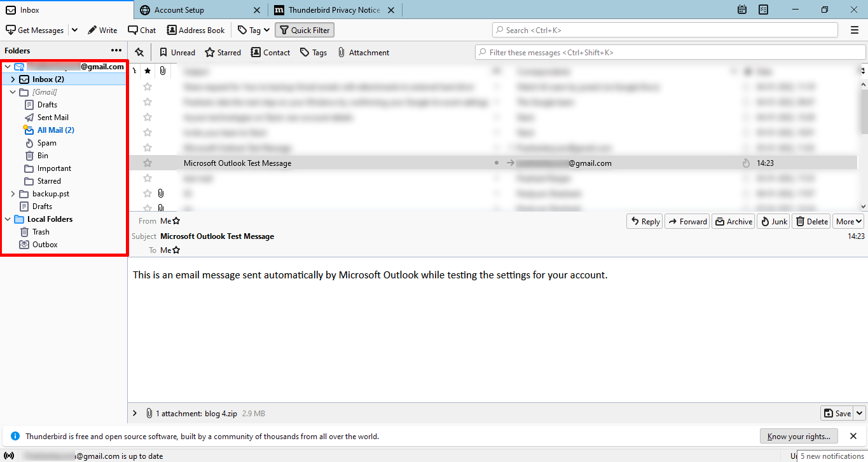Open folder pane options ellipsis menu
Image resolution: width=868 pixels, height=462 pixels.
(116, 50)
